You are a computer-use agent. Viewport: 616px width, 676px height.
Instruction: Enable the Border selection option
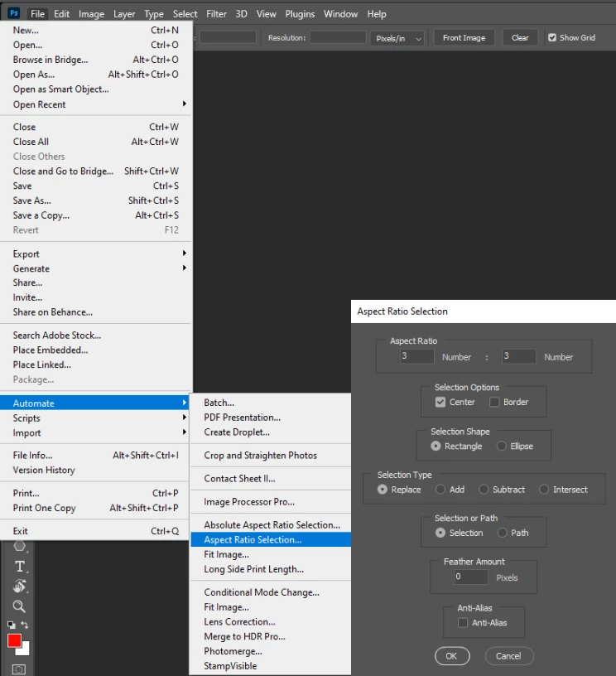[494, 403]
